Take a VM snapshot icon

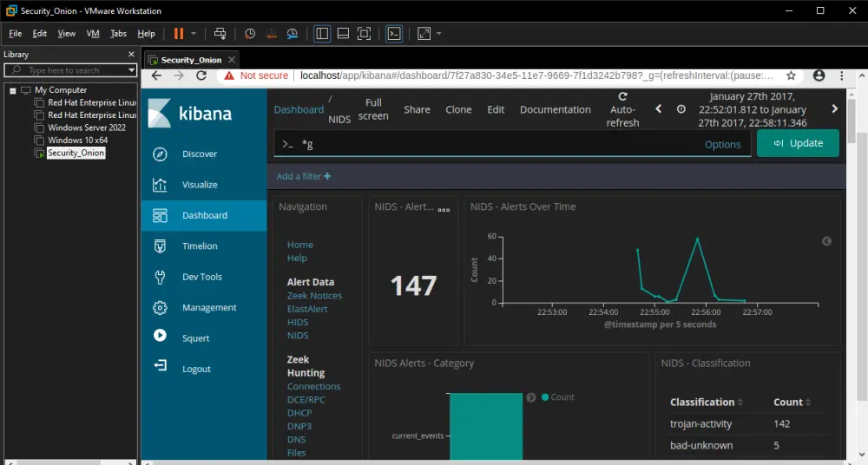pyautogui.click(x=250, y=34)
